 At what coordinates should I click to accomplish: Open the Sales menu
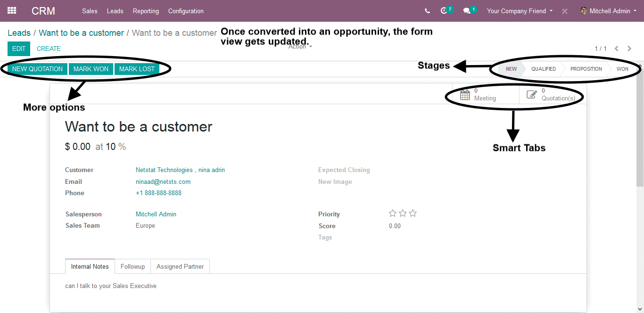tap(90, 11)
